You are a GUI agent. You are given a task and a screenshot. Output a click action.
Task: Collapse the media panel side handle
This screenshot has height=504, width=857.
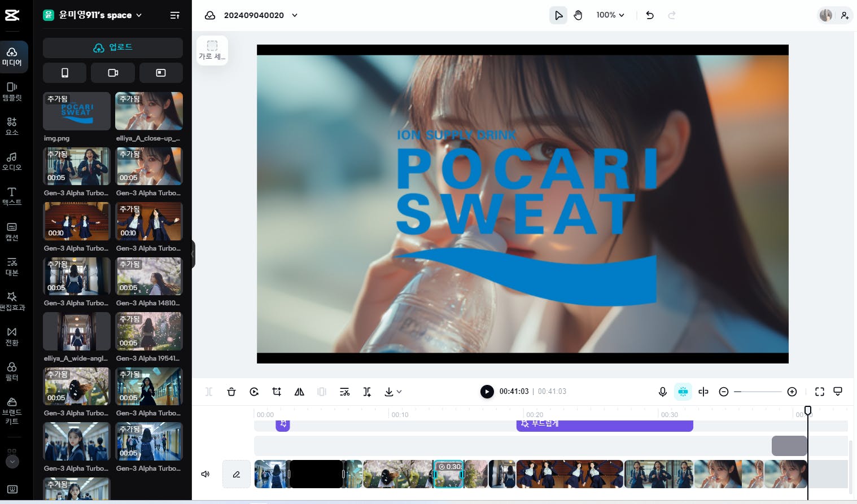193,254
